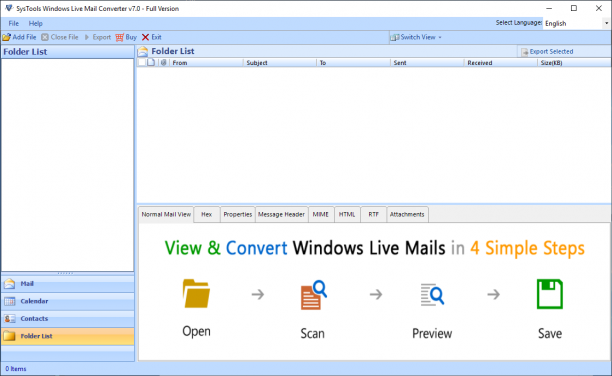Screen dimensions: 612x376
Task: Sort by the To column header
Action: point(353,62)
